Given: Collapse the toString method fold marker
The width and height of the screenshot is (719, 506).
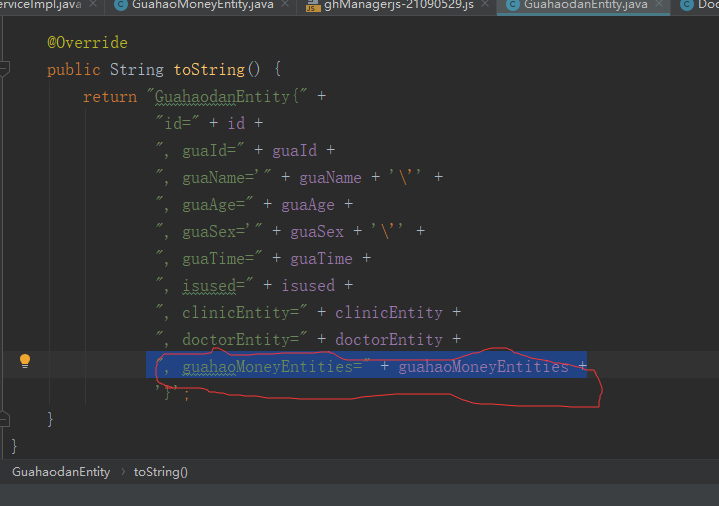Looking at the screenshot, I should coord(4,69).
